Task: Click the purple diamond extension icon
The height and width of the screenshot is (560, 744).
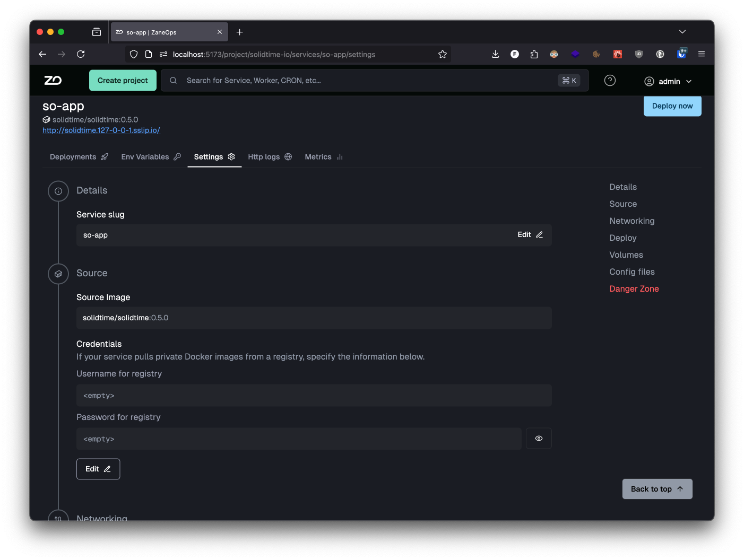Action: point(575,54)
